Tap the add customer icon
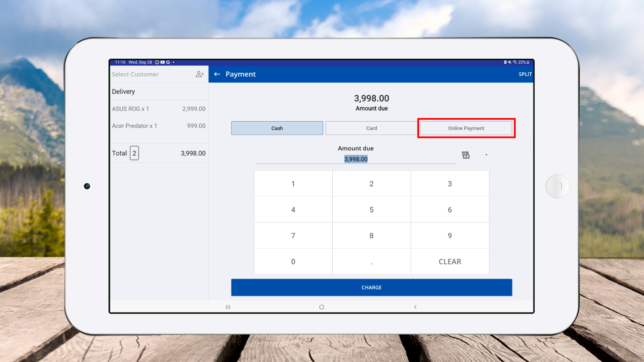Viewport: 644px width, 362px height. coord(200,74)
